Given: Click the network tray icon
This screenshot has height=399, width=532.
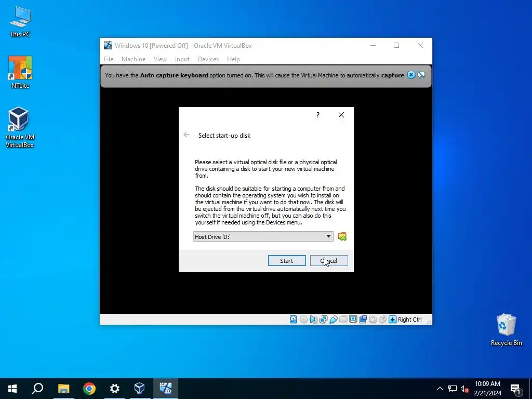Looking at the screenshot, I should click(x=453, y=389).
